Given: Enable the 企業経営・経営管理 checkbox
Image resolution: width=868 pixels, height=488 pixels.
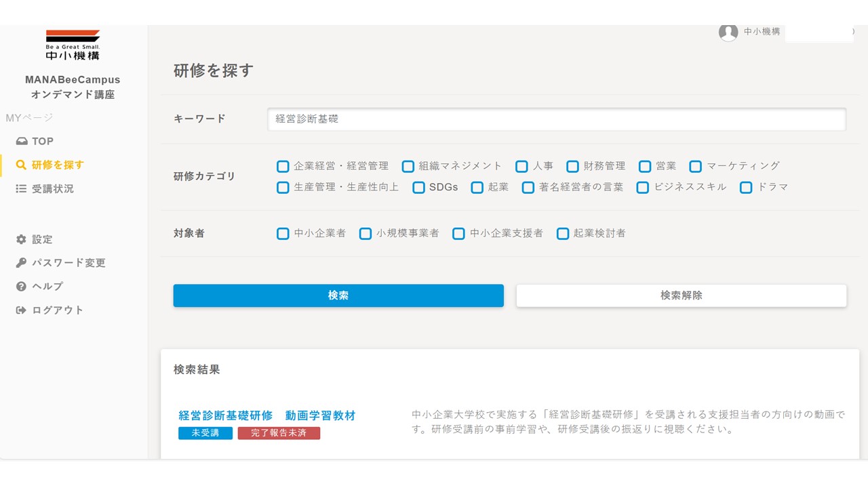Looking at the screenshot, I should point(283,165).
